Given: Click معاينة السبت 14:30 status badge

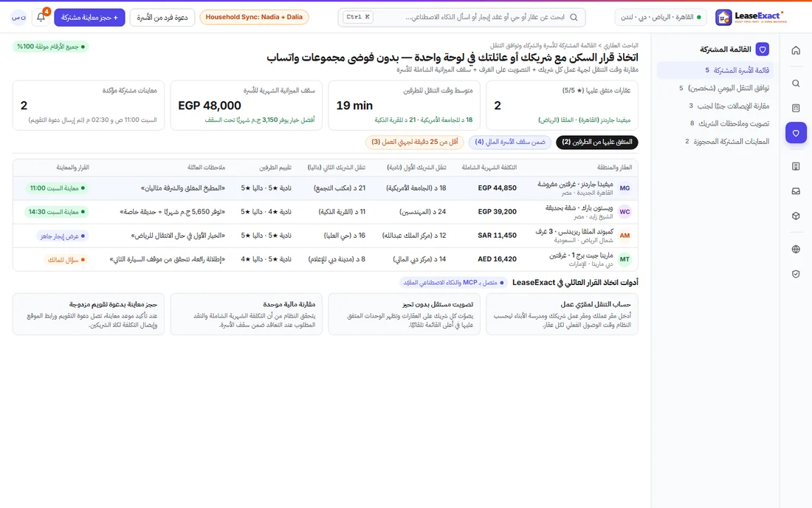Looking at the screenshot, I should coord(57,212).
